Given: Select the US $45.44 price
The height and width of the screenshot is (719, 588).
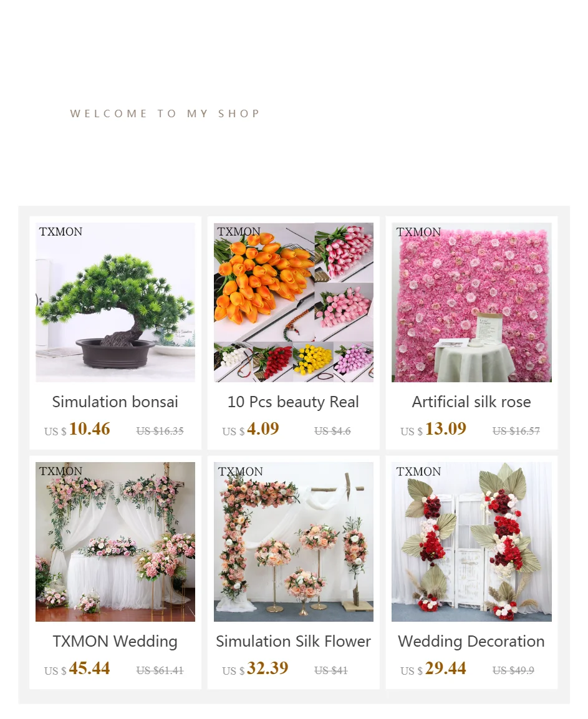Looking at the screenshot, I should pos(77,668).
